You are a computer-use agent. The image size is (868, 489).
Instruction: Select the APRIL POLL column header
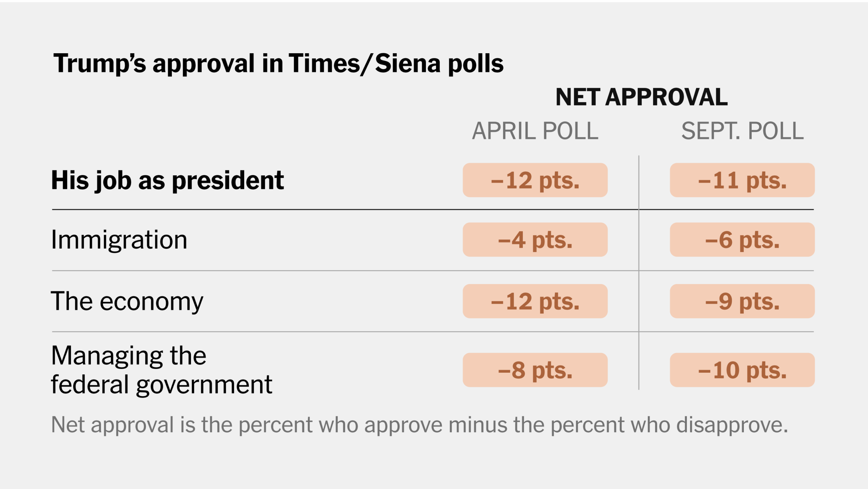pos(535,131)
